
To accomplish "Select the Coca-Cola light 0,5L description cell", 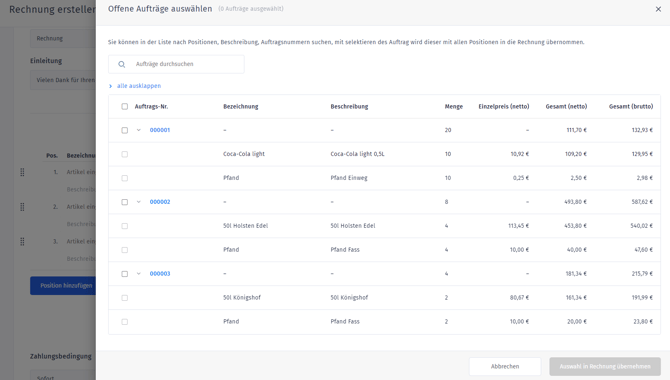I will click(x=357, y=154).
